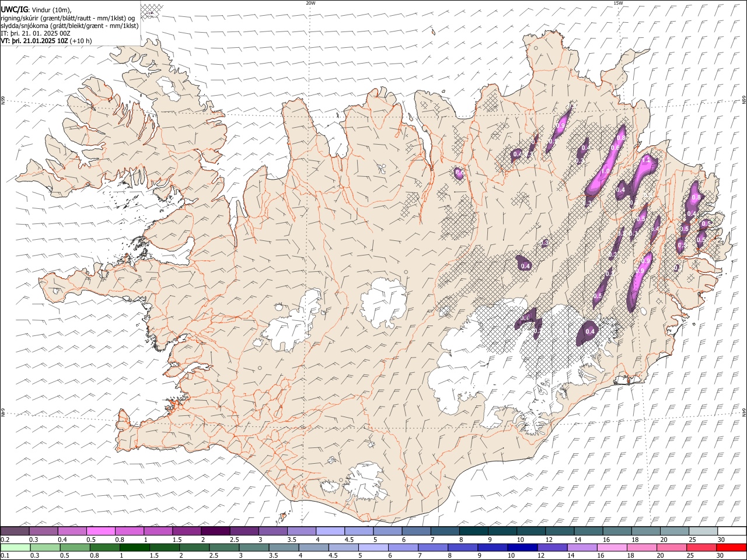Select the light green 0.3–0.5 lower legend swatch
The width and height of the screenshot is (747, 560).
click(46, 548)
